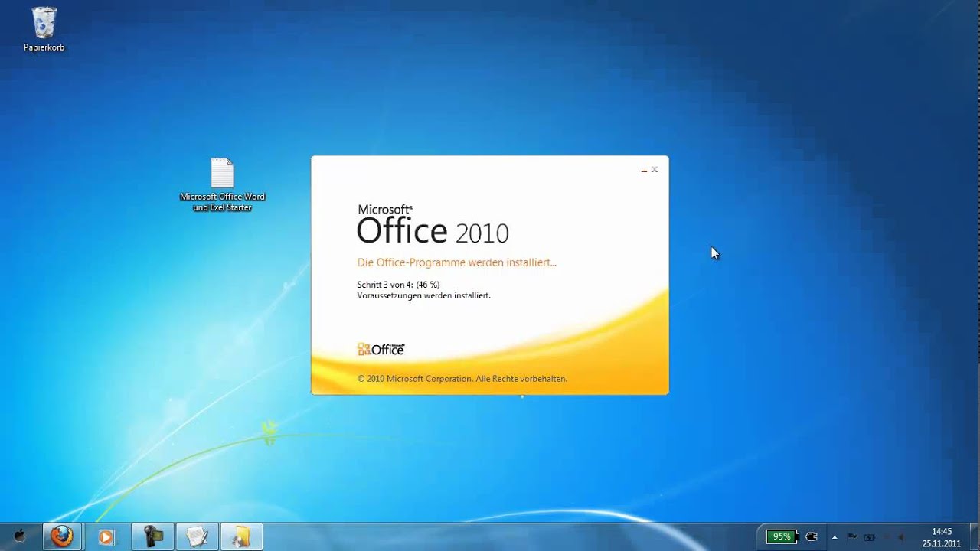Open the Papierkorb recycle bin icon
Screen dimensions: 980x551
[x=44, y=29]
